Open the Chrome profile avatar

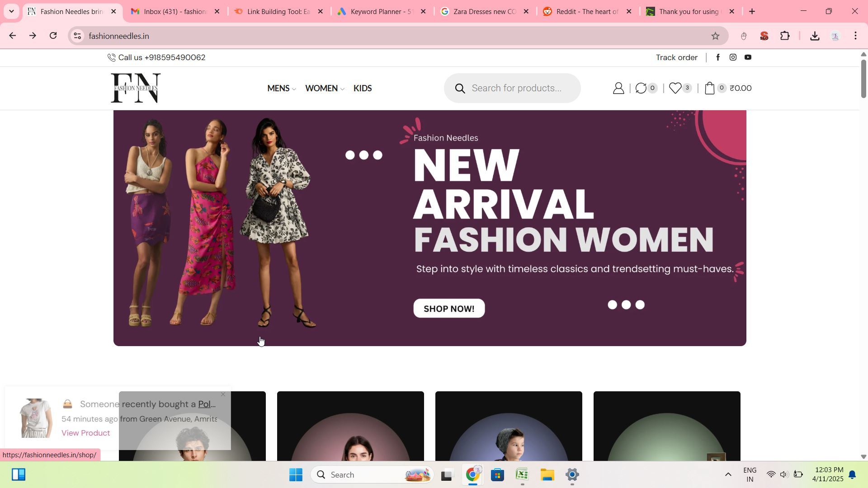(835, 36)
